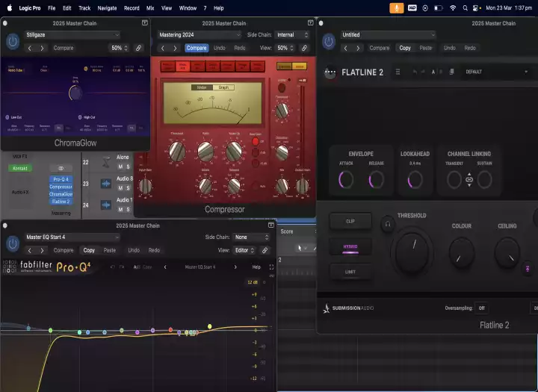Open Compressor Side Chain Internal dropdown
Screen dimensions: 538x392
coord(292,34)
